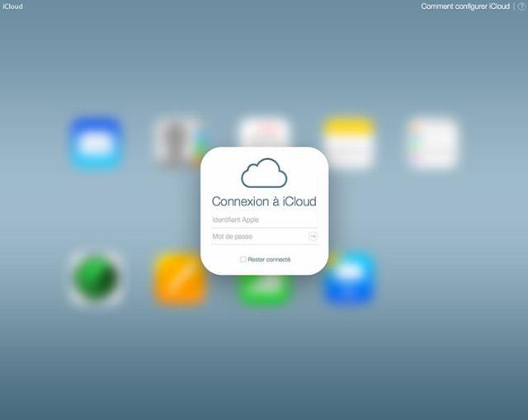This screenshot has width=528, height=420.
Task: Open the Comment configurer iCloud link
Action: (x=465, y=7)
